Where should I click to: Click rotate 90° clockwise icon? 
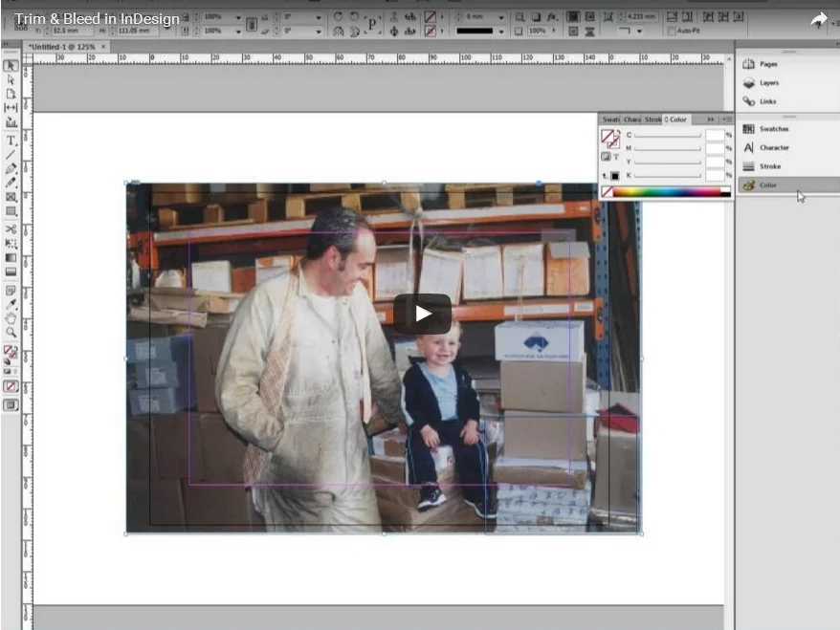click(338, 17)
